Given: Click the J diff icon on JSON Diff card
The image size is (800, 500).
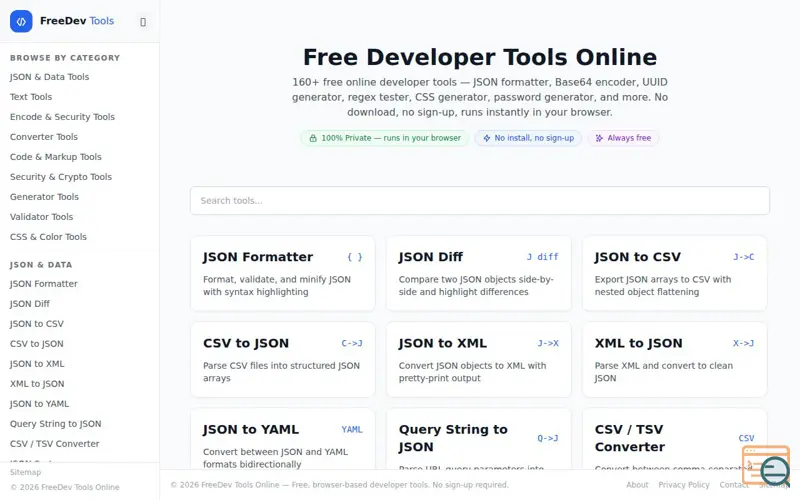Looking at the screenshot, I should (542, 257).
